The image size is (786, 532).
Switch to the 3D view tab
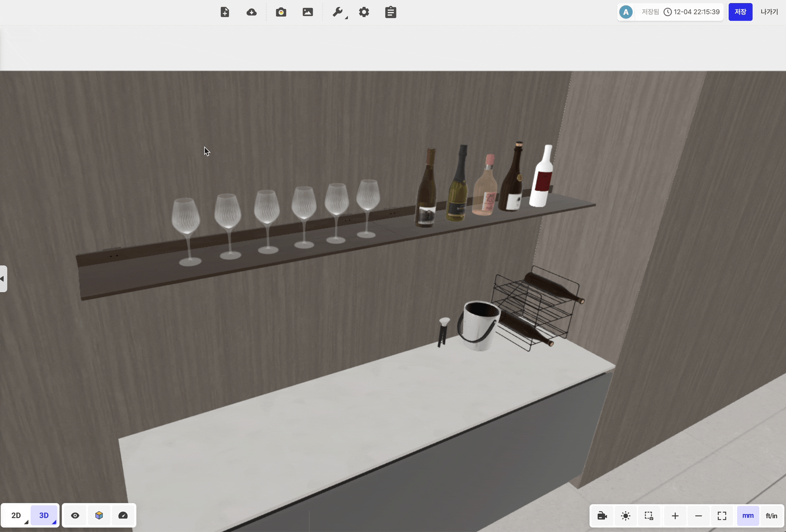[x=44, y=515]
